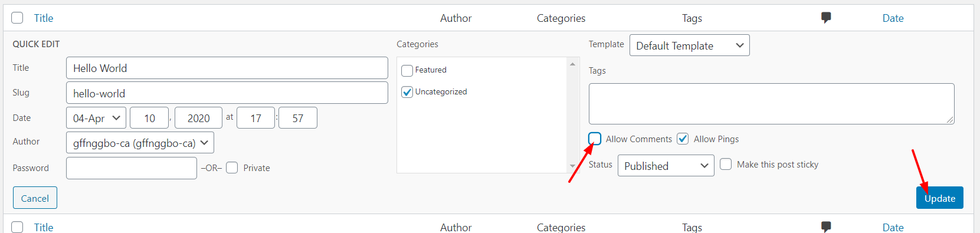Sort posts by the top Title column

pos(44,18)
